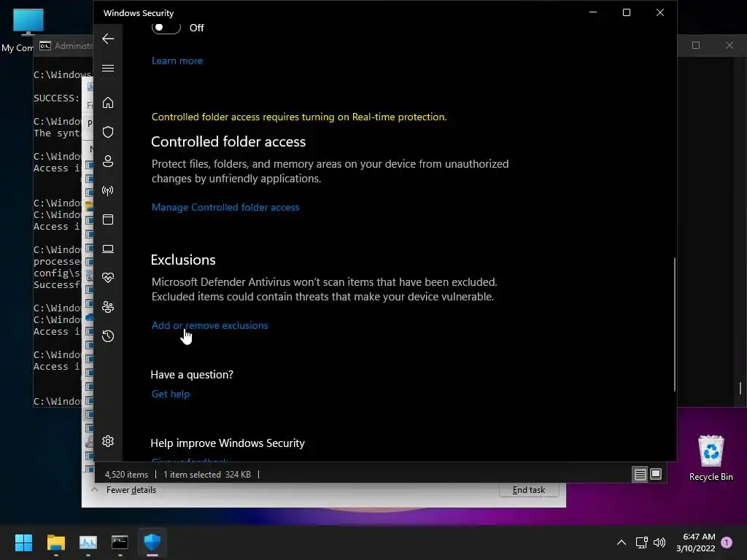Open Virus & threat protection shield icon
The width and height of the screenshot is (747, 560).
point(108,132)
